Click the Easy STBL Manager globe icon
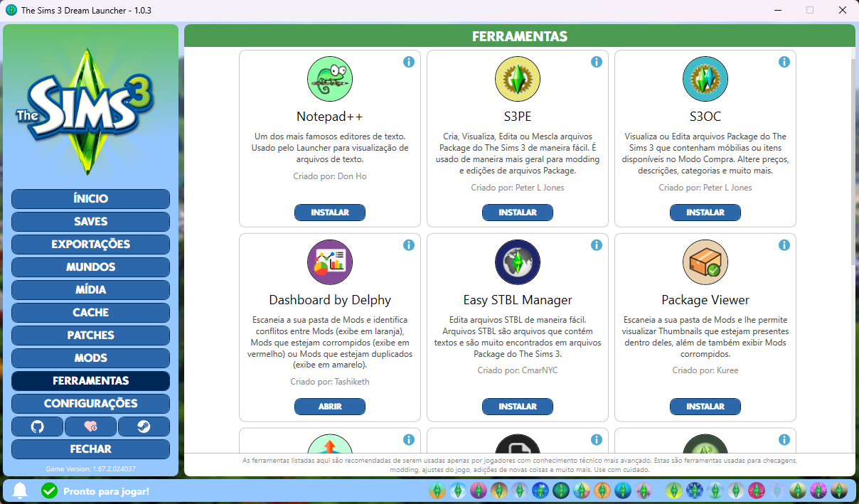The height and width of the screenshot is (504, 859). (x=518, y=262)
